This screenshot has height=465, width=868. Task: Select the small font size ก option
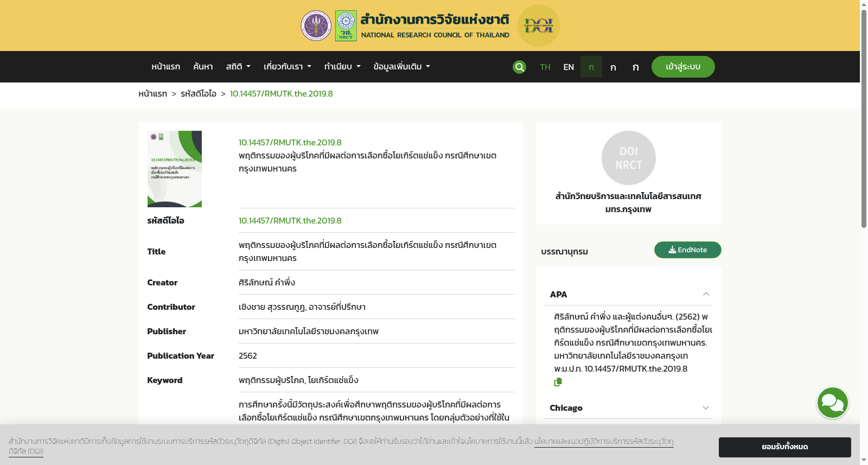point(591,67)
